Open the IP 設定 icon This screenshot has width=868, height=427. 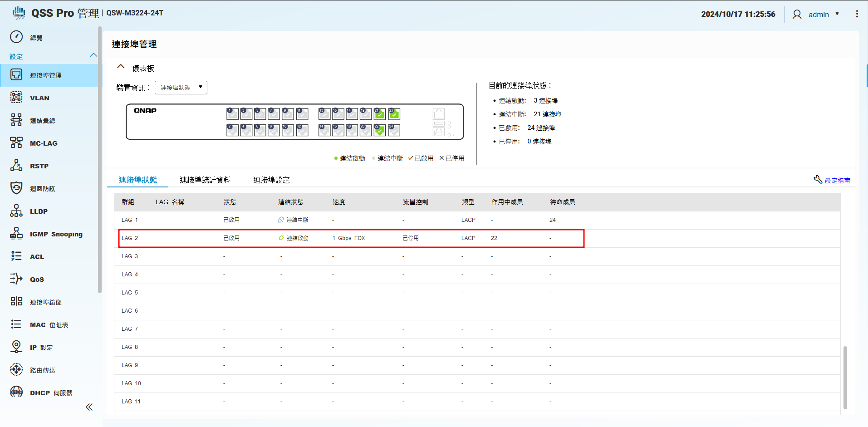[x=16, y=347]
